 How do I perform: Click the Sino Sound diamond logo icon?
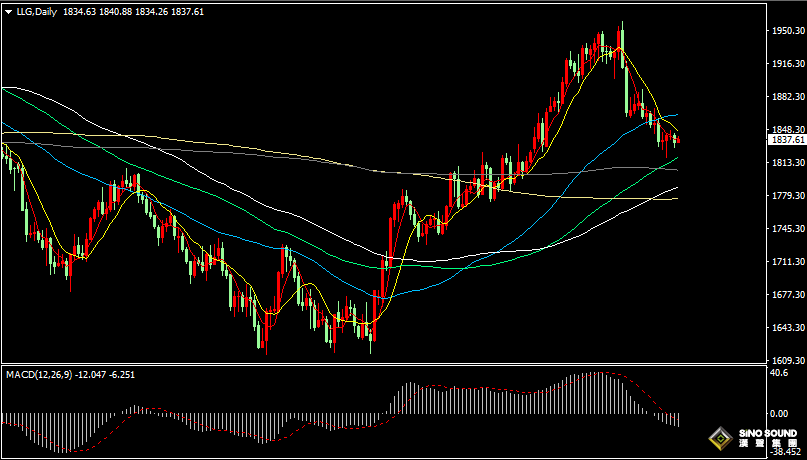pos(721,439)
